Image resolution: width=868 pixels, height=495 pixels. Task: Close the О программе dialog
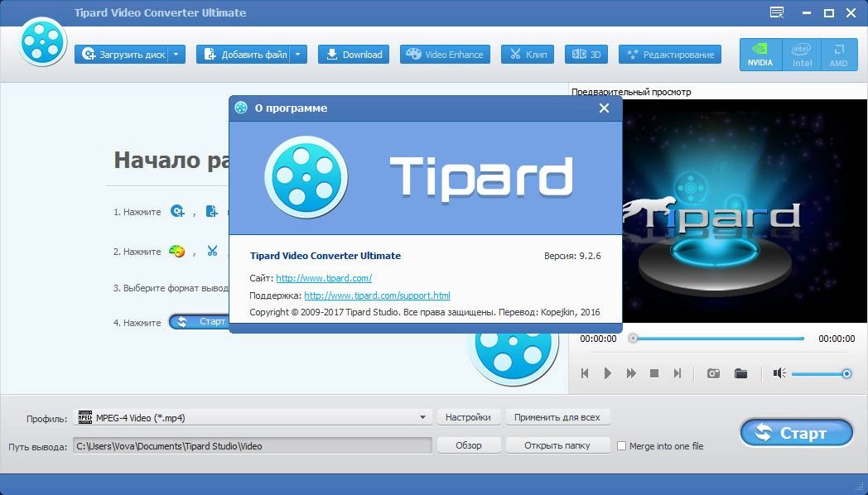[x=604, y=108]
